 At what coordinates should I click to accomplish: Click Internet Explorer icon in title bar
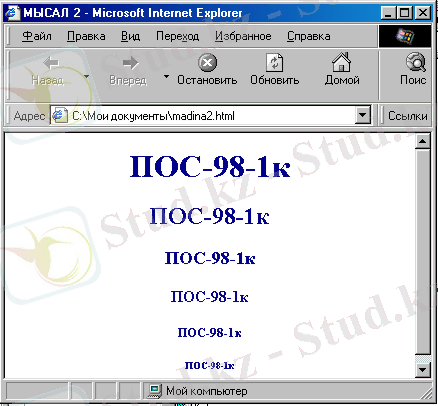coord(12,13)
